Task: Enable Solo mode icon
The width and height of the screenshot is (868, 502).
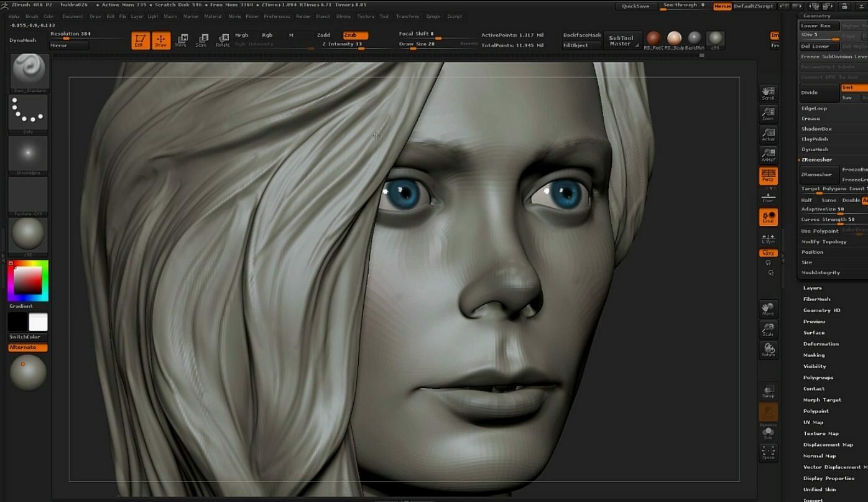Action: click(769, 433)
